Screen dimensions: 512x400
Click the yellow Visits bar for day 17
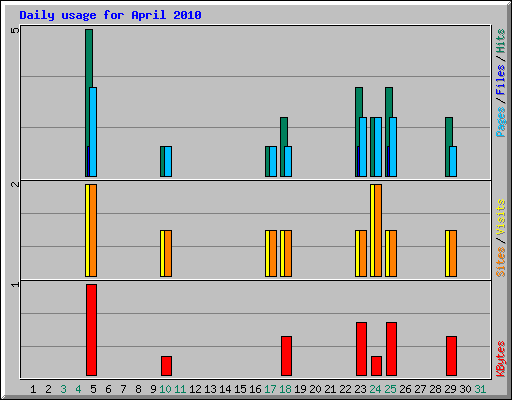(267, 253)
